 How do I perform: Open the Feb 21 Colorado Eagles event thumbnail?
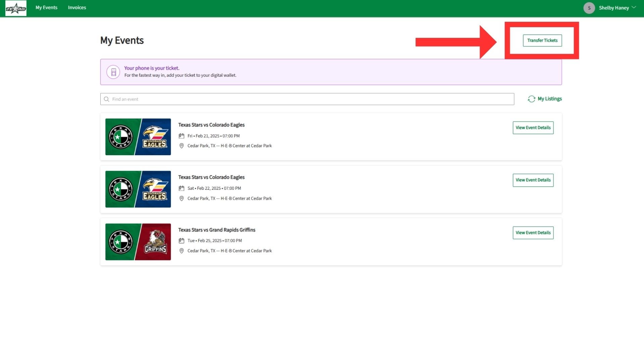(x=138, y=137)
